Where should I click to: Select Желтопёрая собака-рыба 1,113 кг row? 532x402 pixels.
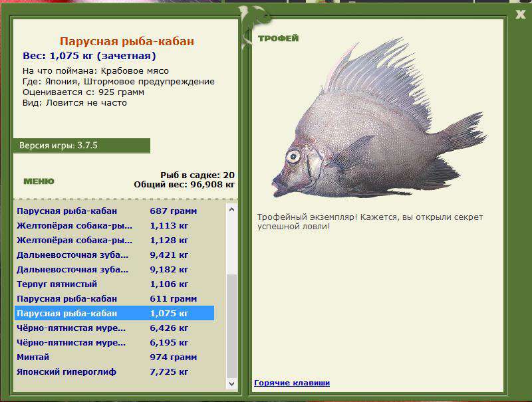point(114,225)
